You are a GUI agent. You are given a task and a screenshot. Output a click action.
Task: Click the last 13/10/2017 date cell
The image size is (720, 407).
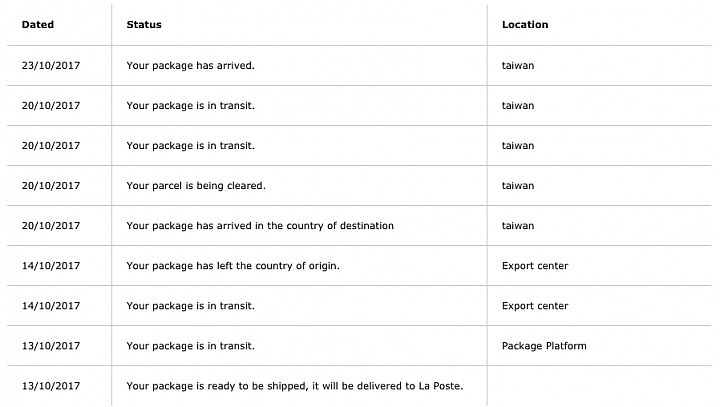pos(51,386)
